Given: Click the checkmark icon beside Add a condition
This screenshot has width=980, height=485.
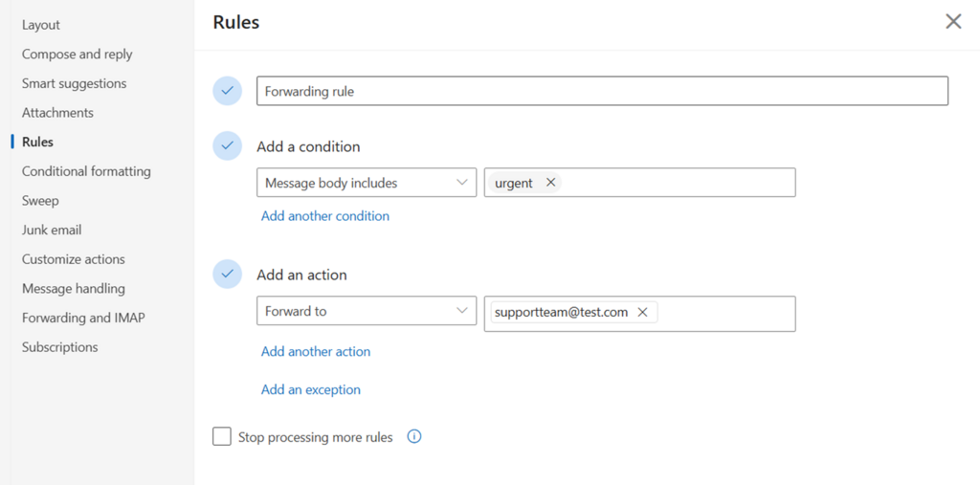Looking at the screenshot, I should click(x=227, y=146).
